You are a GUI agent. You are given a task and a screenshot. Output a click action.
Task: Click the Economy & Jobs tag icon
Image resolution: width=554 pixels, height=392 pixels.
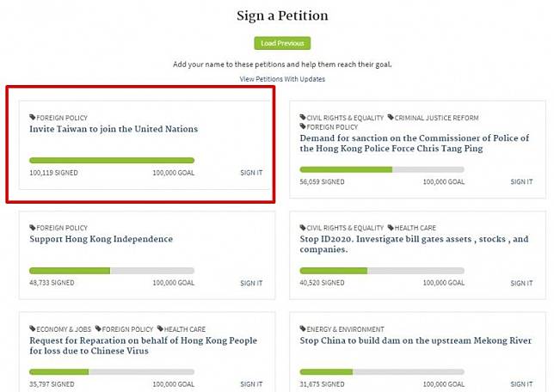[x=32, y=329]
